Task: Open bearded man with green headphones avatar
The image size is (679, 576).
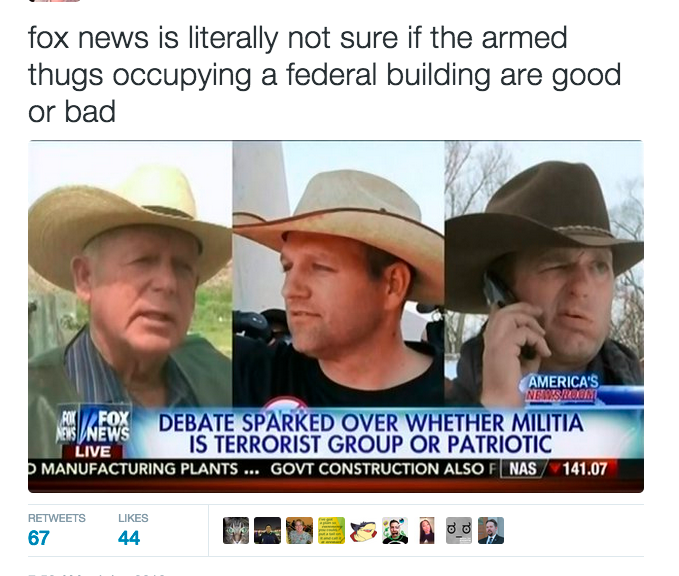Action: pyautogui.click(x=395, y=531)
